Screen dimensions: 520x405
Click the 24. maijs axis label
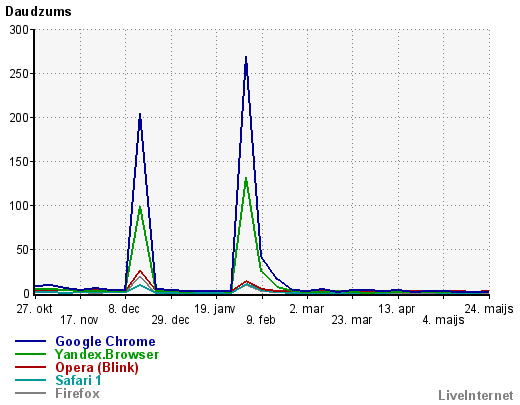(x=489, y=309)
